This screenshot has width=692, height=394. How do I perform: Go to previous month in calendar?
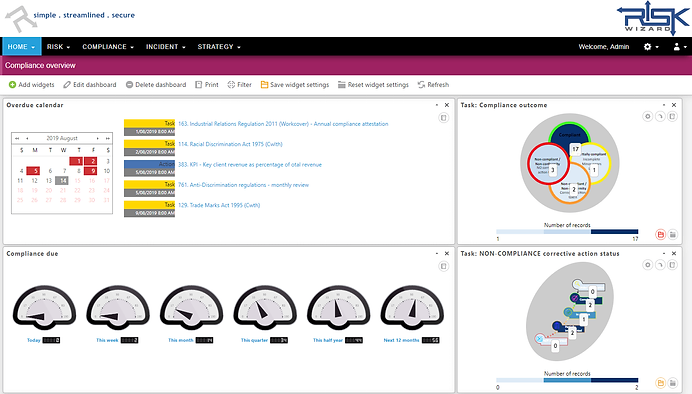click(27, 138)
